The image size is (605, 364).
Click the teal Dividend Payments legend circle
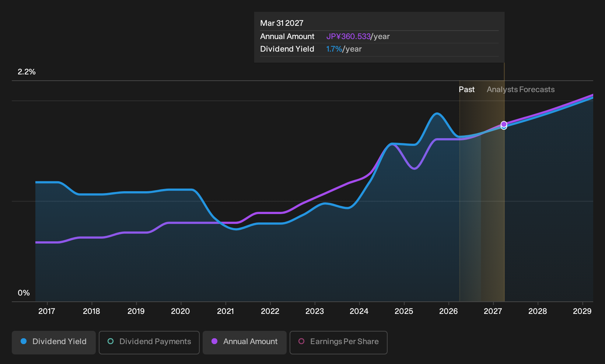[111, 341]
